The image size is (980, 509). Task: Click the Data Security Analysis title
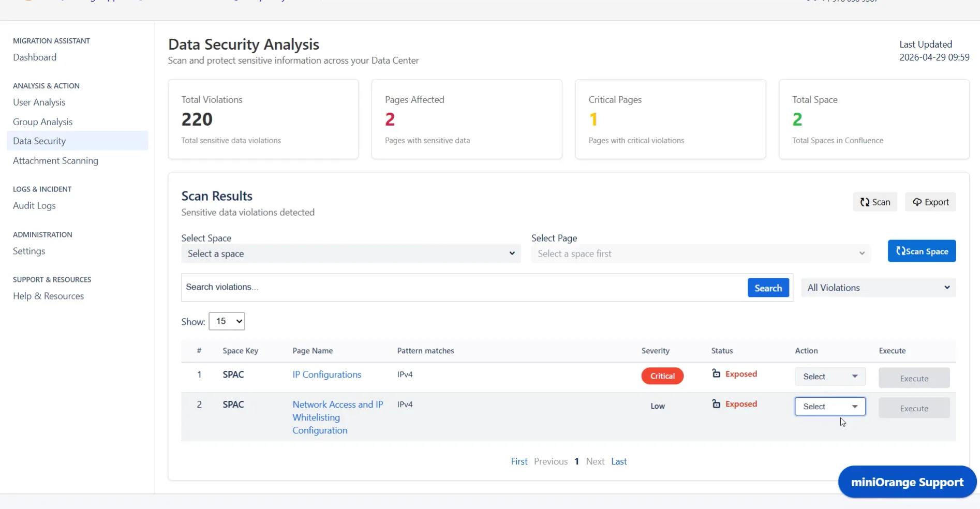click(244, 44)
